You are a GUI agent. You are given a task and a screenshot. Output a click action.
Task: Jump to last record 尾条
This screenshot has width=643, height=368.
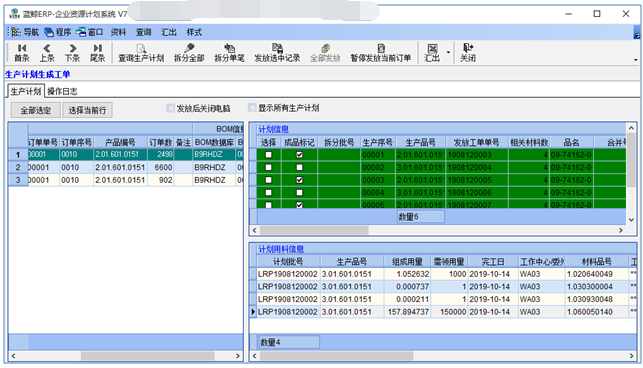pos(97,53)
